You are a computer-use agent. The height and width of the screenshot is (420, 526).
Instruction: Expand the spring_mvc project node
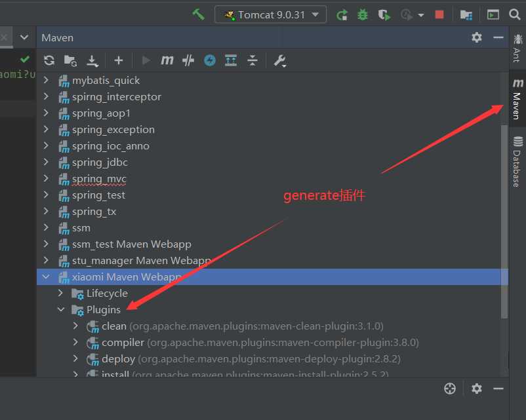(x=46, y=178)
